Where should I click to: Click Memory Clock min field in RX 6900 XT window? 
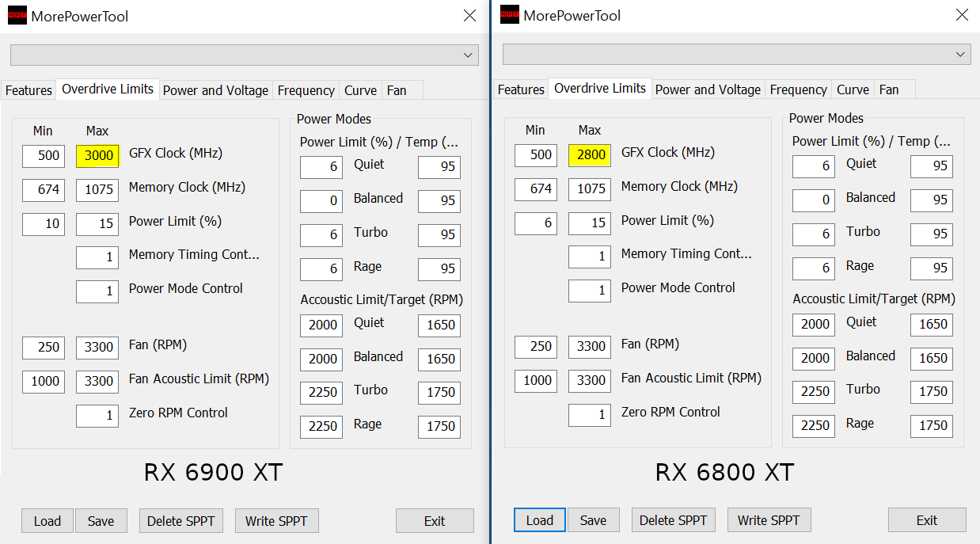pos(44,190)
